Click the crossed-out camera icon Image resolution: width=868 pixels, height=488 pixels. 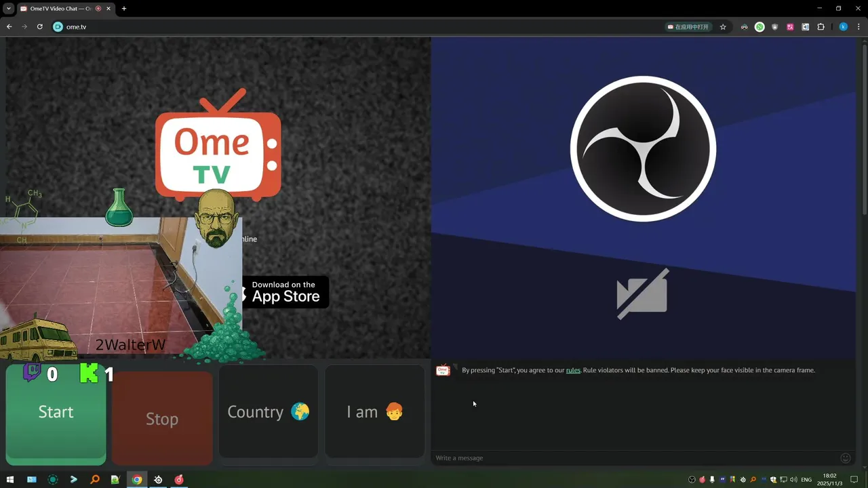click(642, 293)
